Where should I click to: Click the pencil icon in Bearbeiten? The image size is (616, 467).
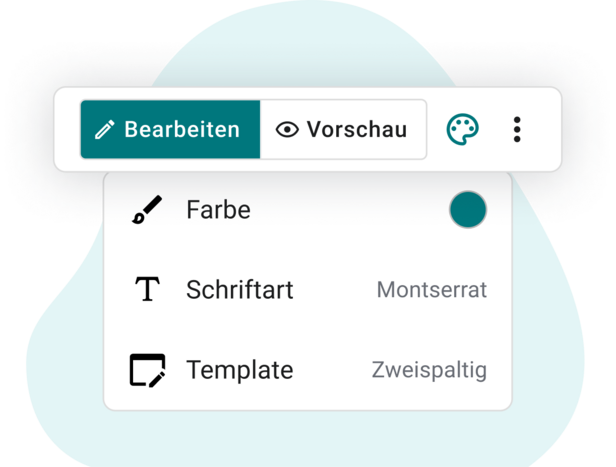click(104, 130)
